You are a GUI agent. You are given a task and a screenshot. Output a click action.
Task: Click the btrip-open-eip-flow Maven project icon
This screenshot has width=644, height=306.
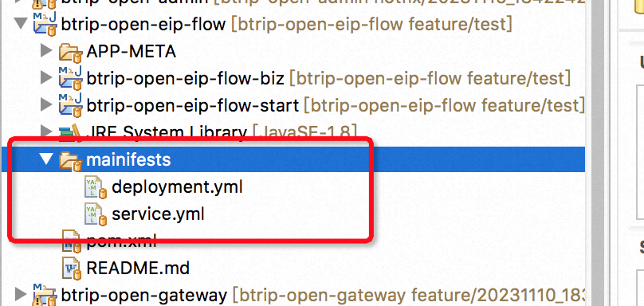(45, 25)
